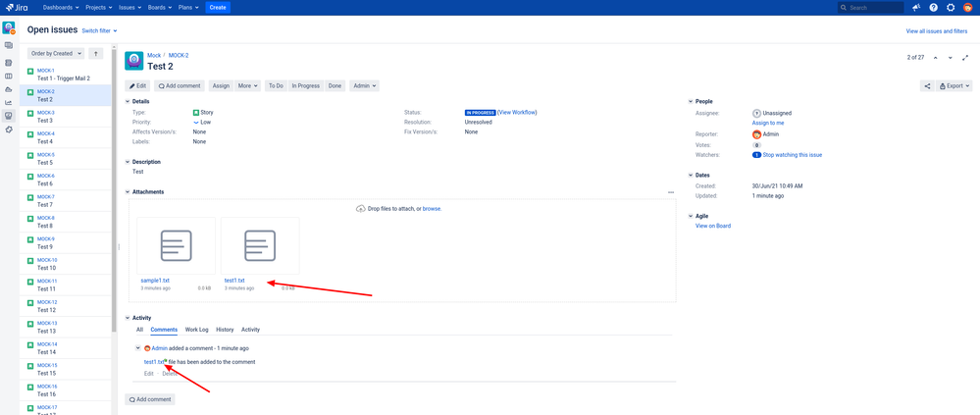Go to the previous issue arrow
Screen dimensions: 980x415
(x=936, y=58)
